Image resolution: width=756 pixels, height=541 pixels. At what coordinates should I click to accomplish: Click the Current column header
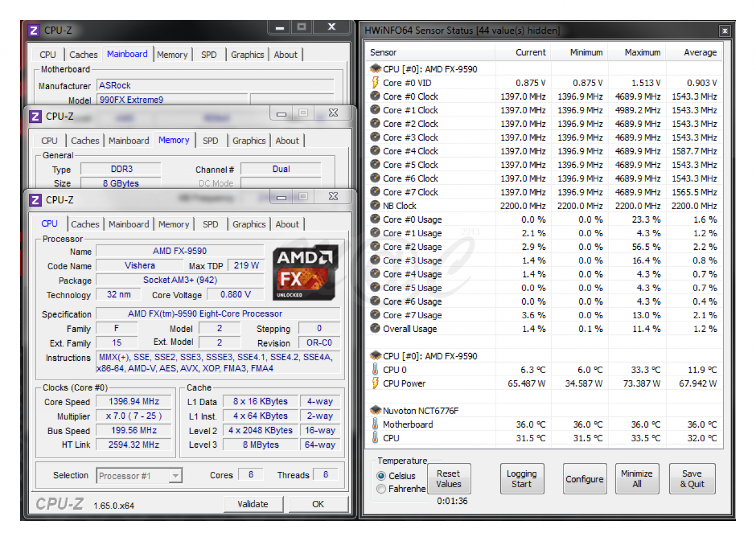523,53
